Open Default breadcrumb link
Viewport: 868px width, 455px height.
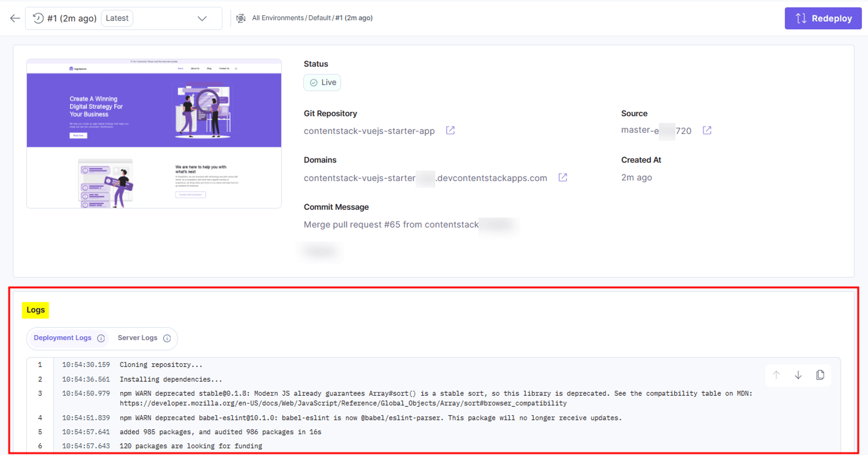coord(319,18)
